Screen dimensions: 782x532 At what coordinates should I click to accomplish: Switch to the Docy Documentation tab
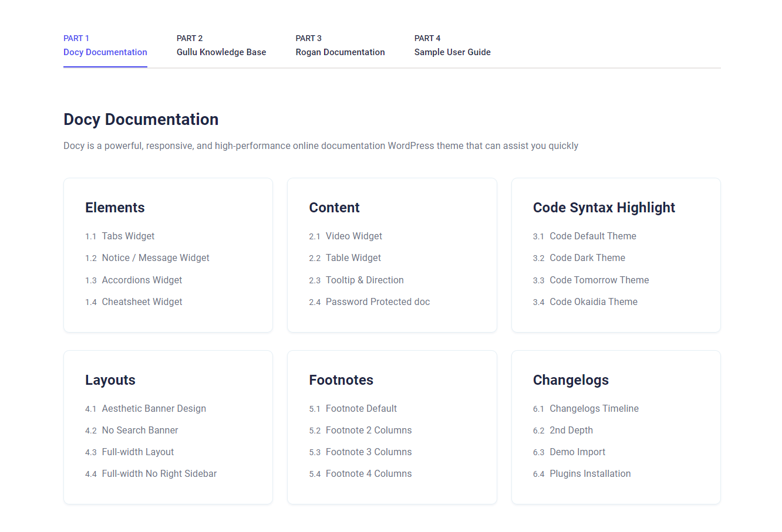pyautogui.click(x=105, y=46)
